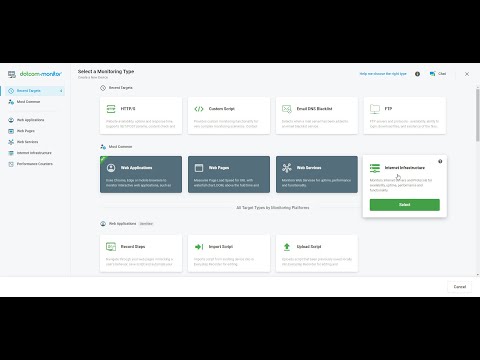Image resolution: width=480 pixels, height=360 pixels.
Task: Choose the Upload Script card
Action: click(317, 253)
